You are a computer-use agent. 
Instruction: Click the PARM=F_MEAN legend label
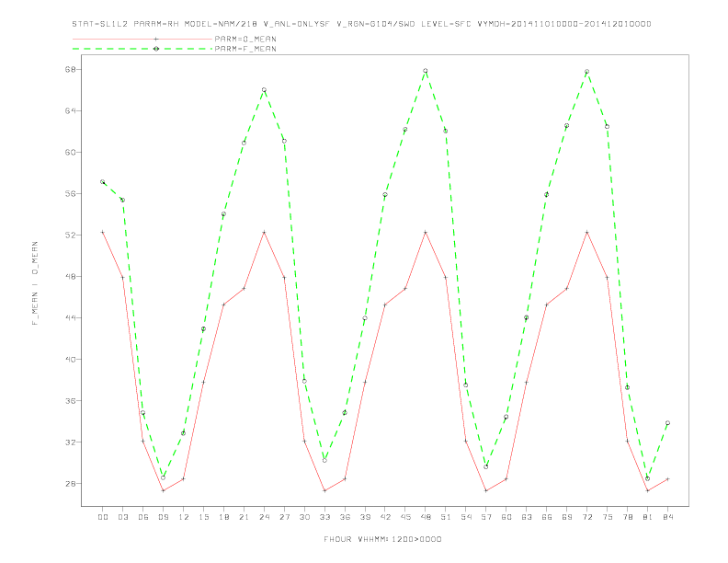tap(245, 49)
